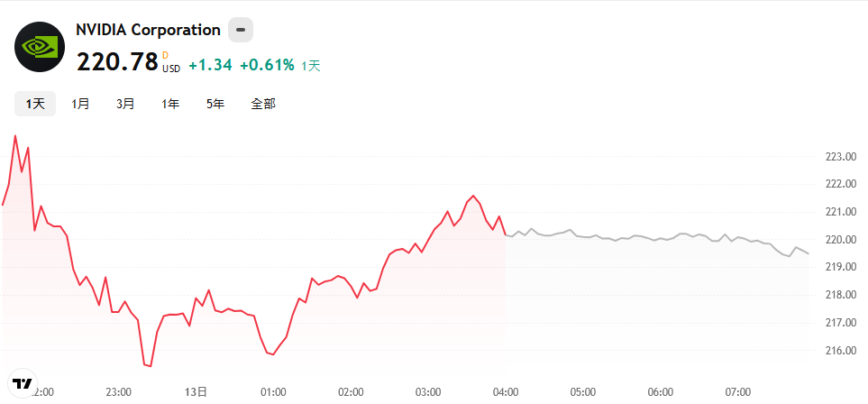The image size is (868, 404).
Task: Switch to the 1月 range tab
Action: (80, 104)
